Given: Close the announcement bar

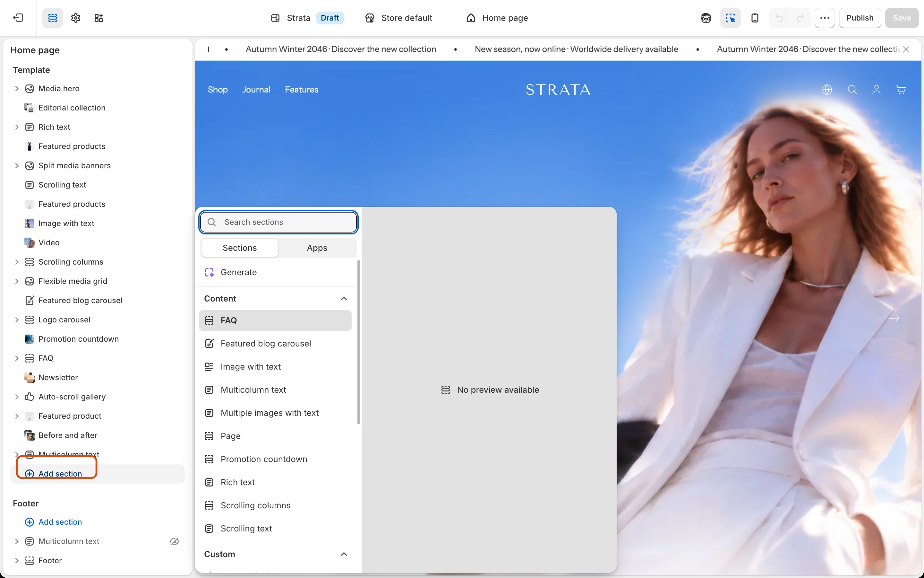Looking at the screenshot, I should pyautogui.click(x=906, y=49).
